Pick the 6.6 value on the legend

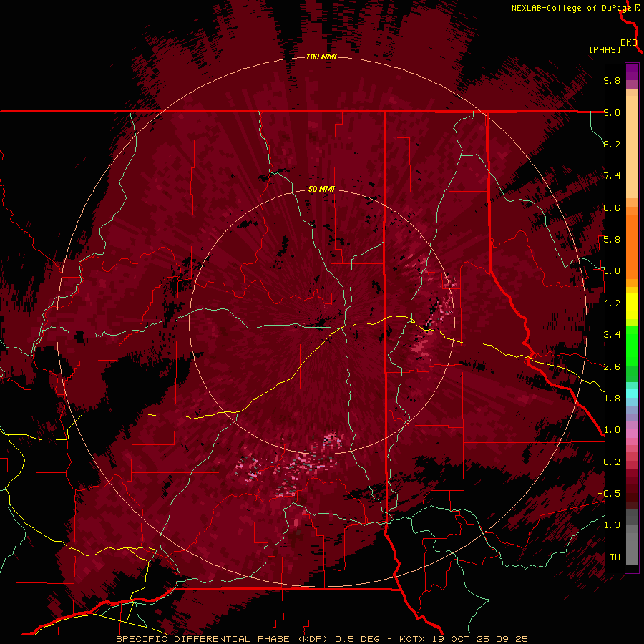[x=612, y=208]
